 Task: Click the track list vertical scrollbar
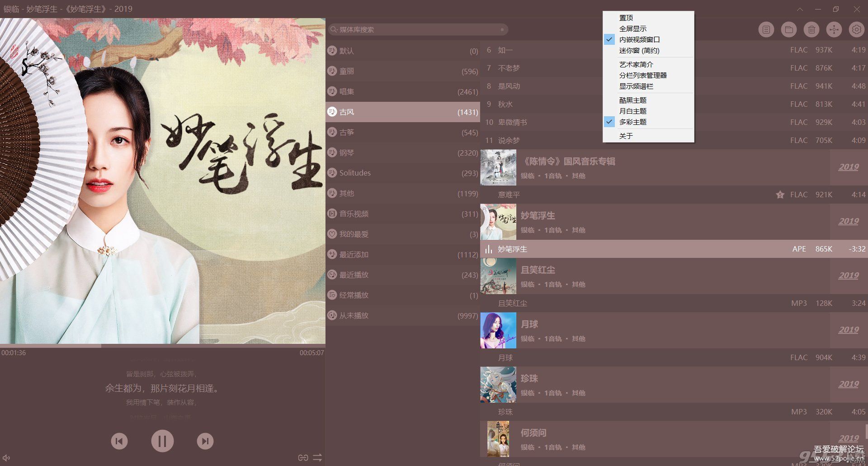click(866, 431)
